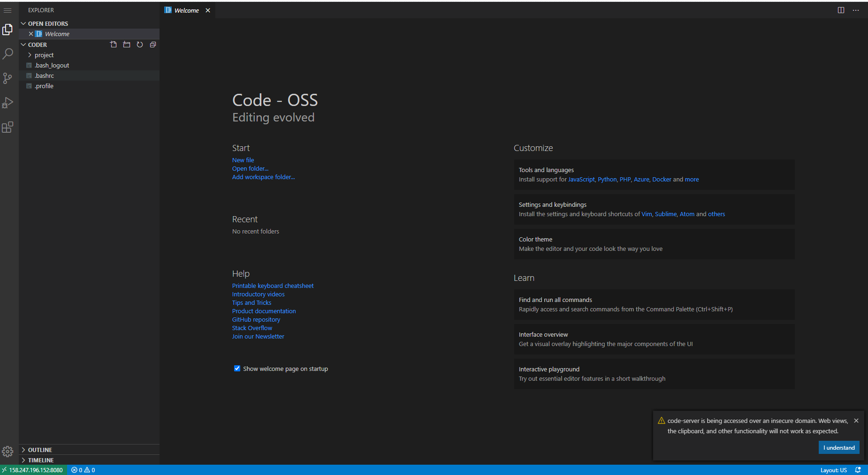Install PHP language support
Image resolution: width=868 pixels, height=475 pixels.
(625, 179)
